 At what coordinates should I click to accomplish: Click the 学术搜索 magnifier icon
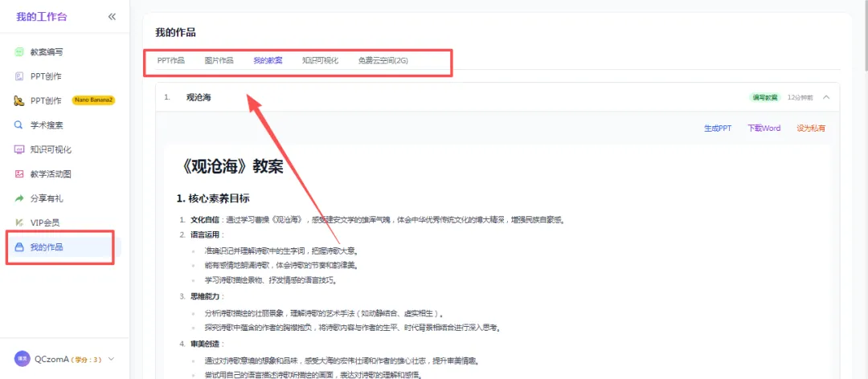tap(19, 125)
